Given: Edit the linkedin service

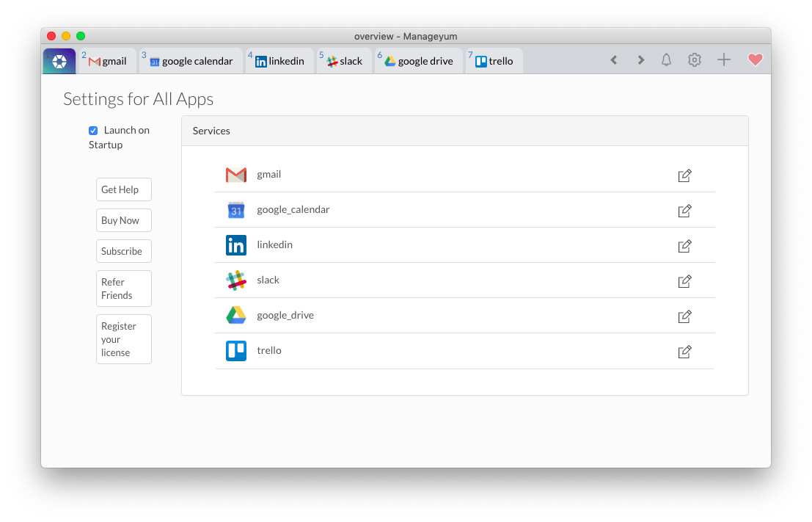Looking at the screenshot, I should (x=684, y=246).
